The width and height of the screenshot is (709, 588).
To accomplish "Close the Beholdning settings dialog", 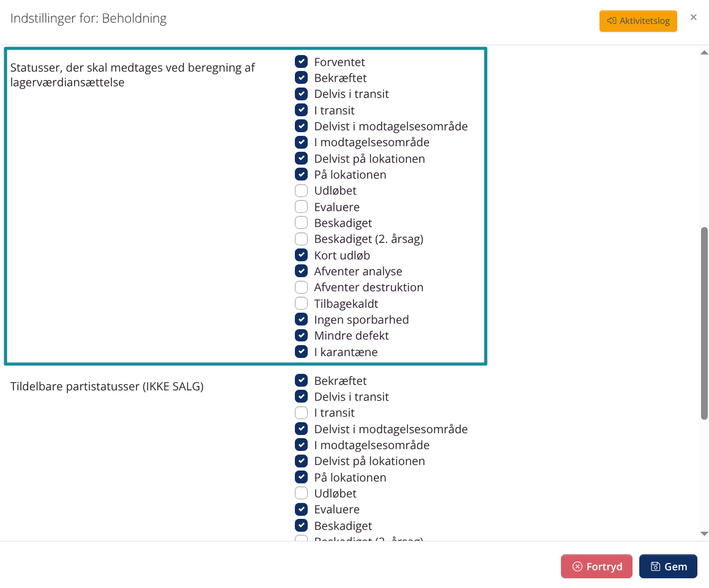I will click(693, 17).
